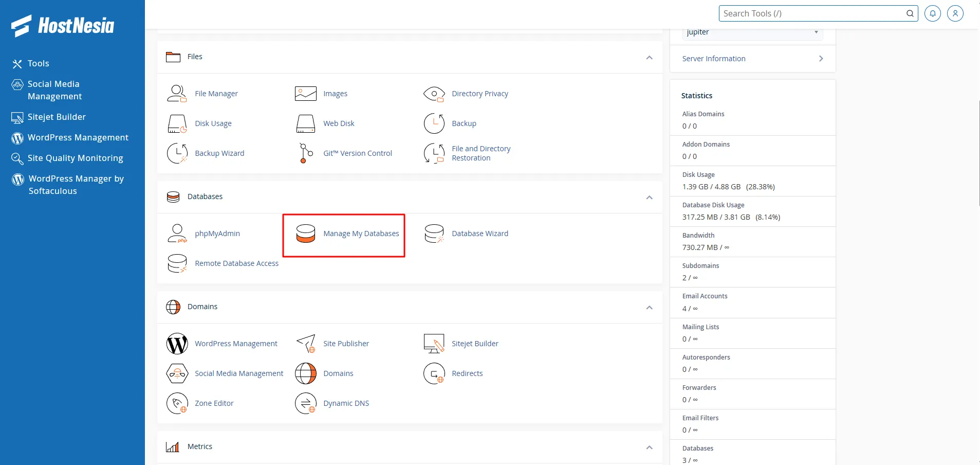Open Sitejet Builder icon in Domains section
The width and height of the screenshot is (980, 465).
pos(434,344)
